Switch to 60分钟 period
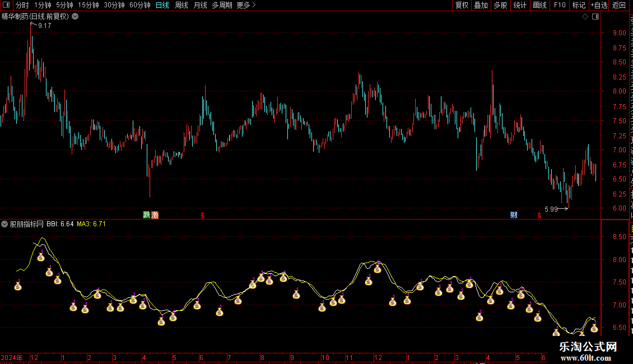The height and width of the screenshot is (364, 633). (140, 5)
